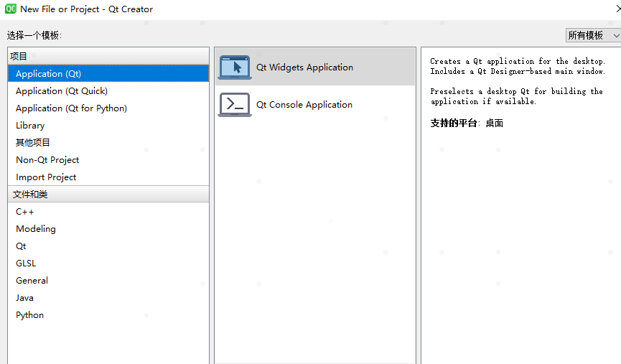The image size is (621, 364).
Task: Select the 其他项目 category
Action: (108, 143)
